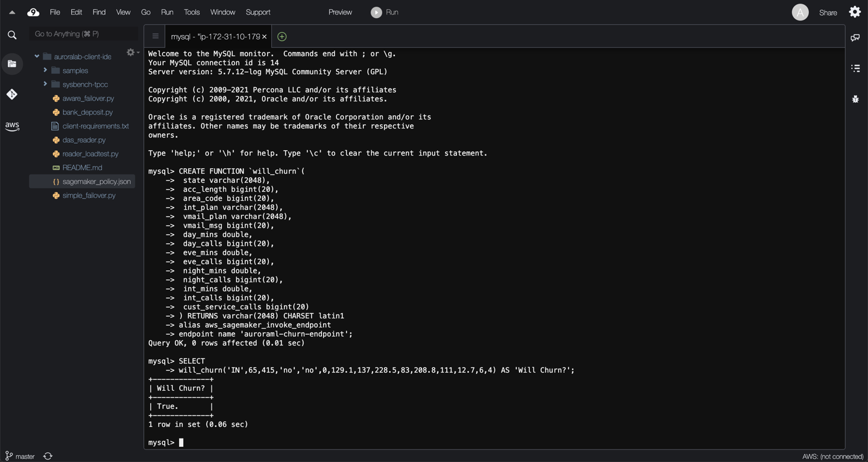Toggle selection of sagemaker_policy.json
The image size is (868, 462).
tap(96, 181)
